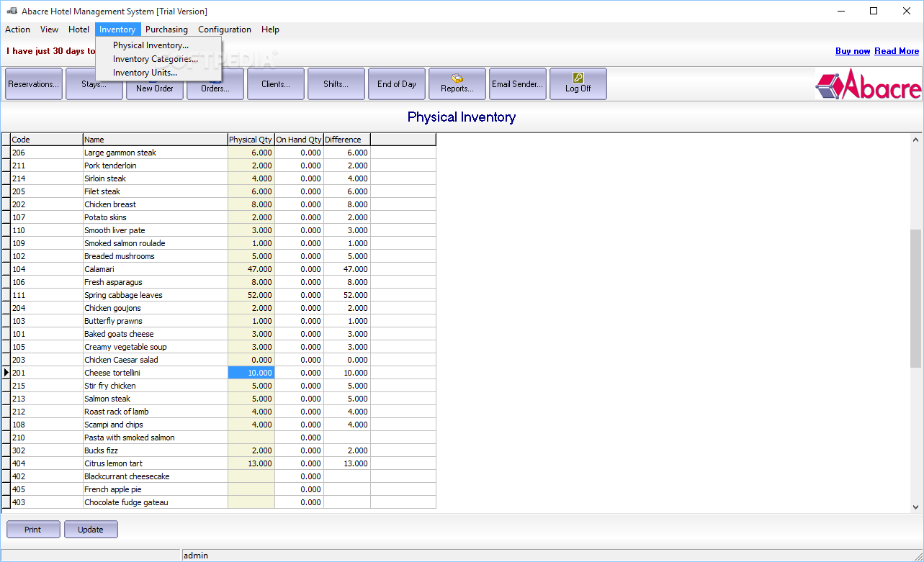
Task: Click the Buy now link
Action: point(853,51)
